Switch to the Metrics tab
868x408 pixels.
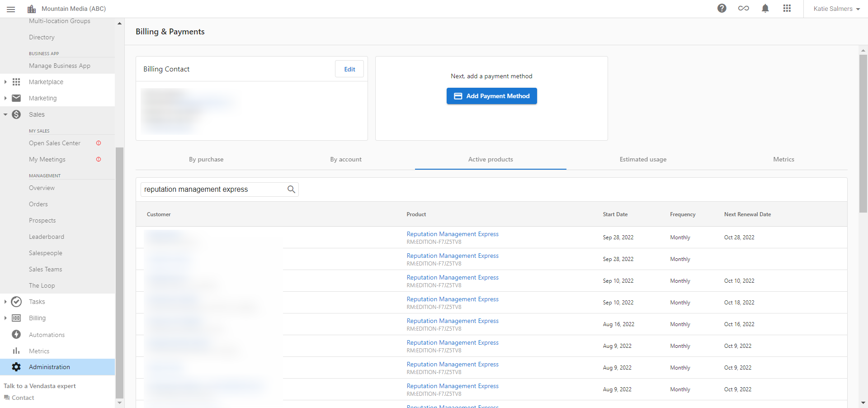click(x=783, y=159)
